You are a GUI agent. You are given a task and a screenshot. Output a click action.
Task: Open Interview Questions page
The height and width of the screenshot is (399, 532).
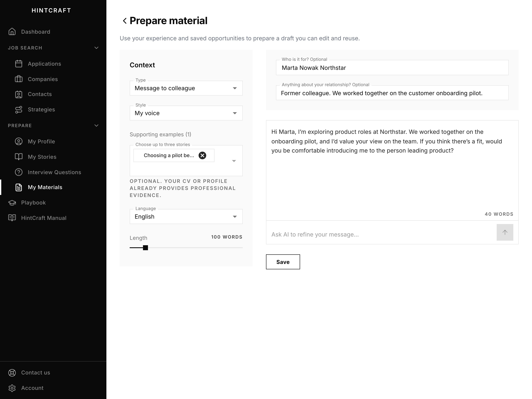tap(54, 172)
